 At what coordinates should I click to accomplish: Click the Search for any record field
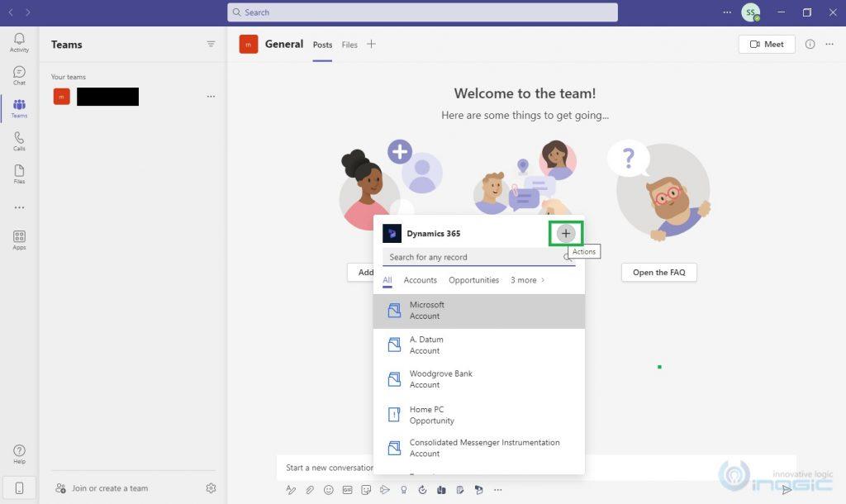[x=478, y=257]
